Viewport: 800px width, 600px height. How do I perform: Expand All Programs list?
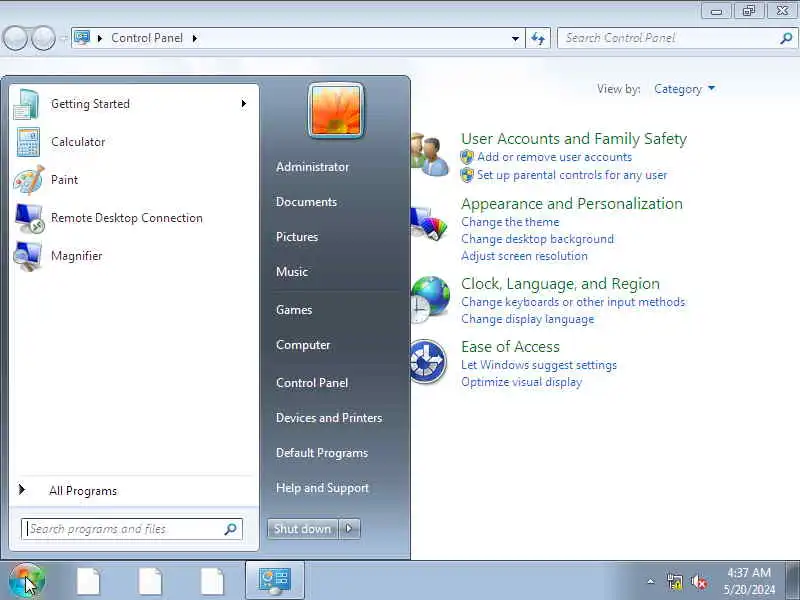click(x=134, y=491)
